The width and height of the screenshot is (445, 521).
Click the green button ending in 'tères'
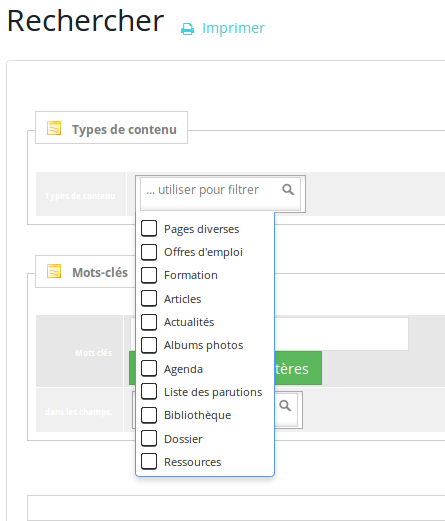point(225,368)
